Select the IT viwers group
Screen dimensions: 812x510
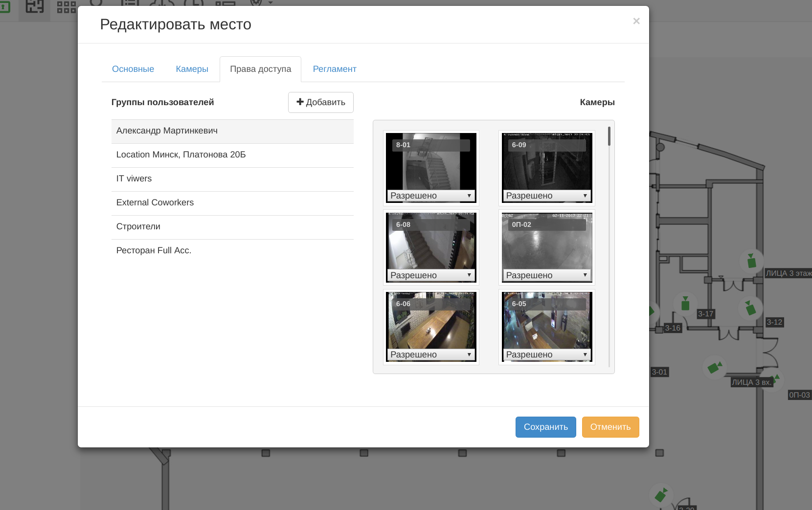(232, 179)
